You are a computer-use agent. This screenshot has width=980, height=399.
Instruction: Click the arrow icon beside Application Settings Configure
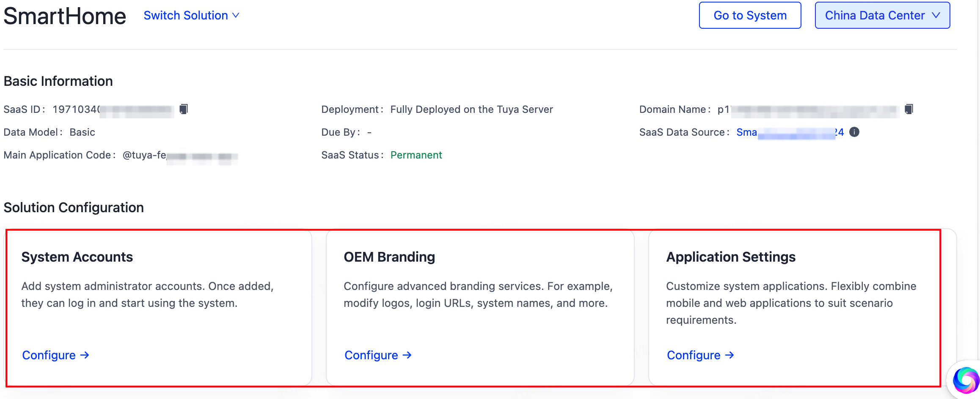point(730,355)
